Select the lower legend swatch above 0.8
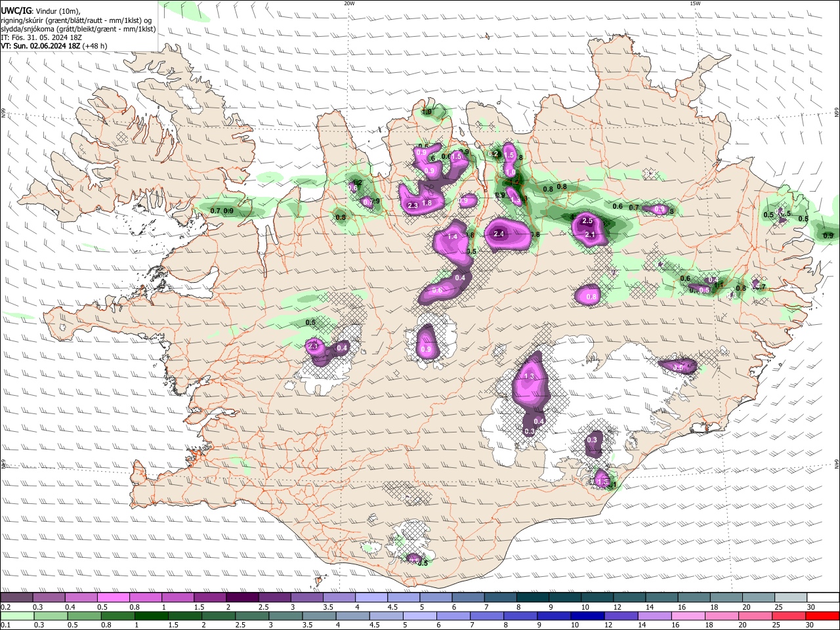The width and height of the screenshot is (840, 630). pos(117,616)
